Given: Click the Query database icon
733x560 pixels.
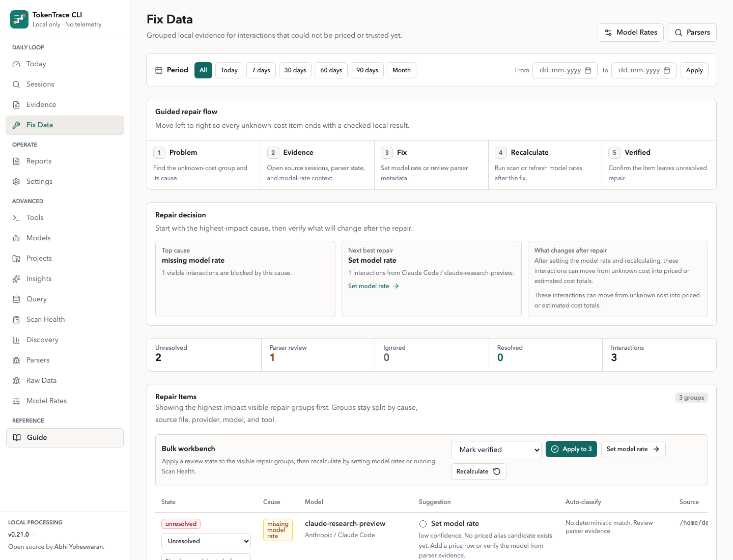Looking at the screenshot, I should pos(16,299).
